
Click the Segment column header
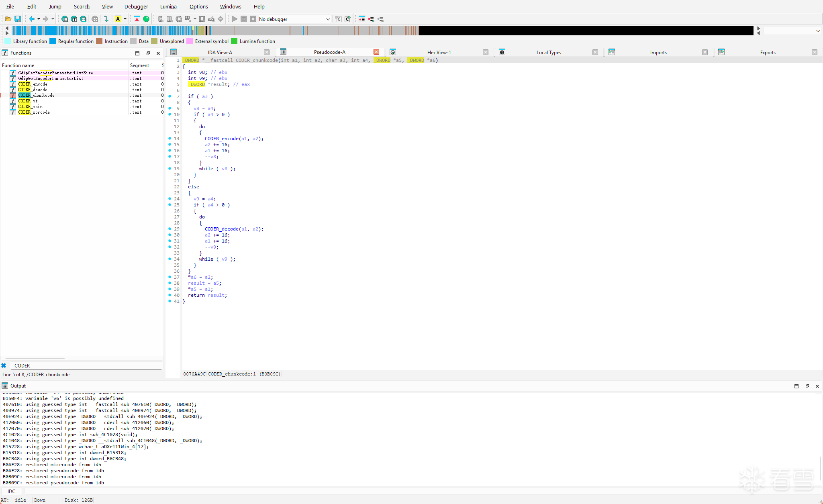139,65
